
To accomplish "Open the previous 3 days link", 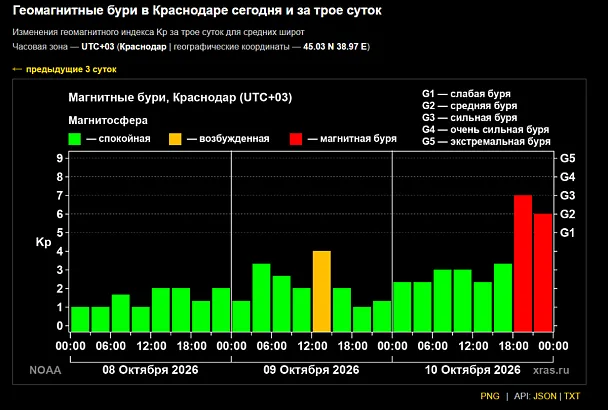I will pos(64,69).
